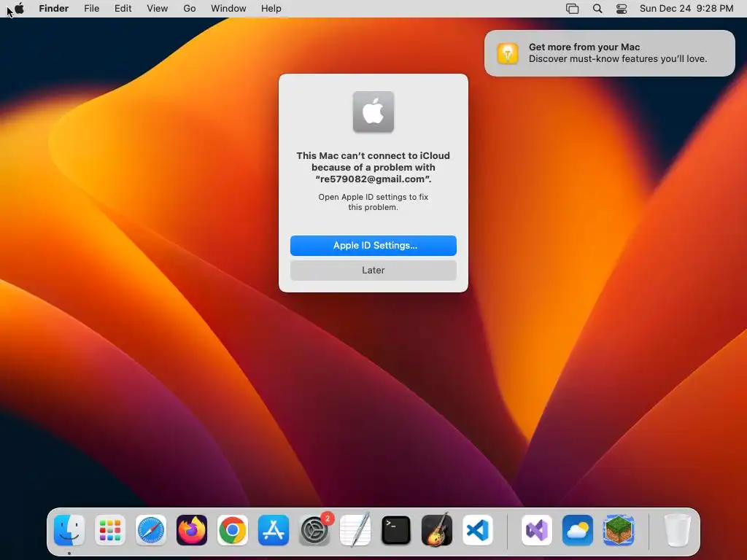
Task: Open the Finder menu
Action: (54, 9)
